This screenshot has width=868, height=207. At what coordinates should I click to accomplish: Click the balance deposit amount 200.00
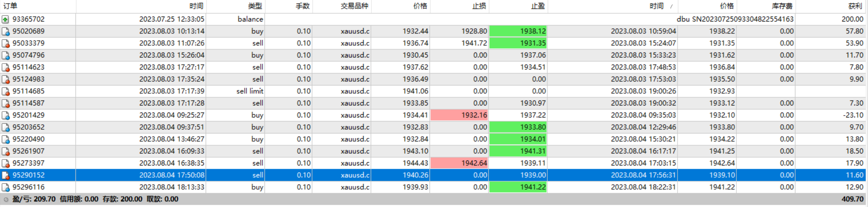852,19
